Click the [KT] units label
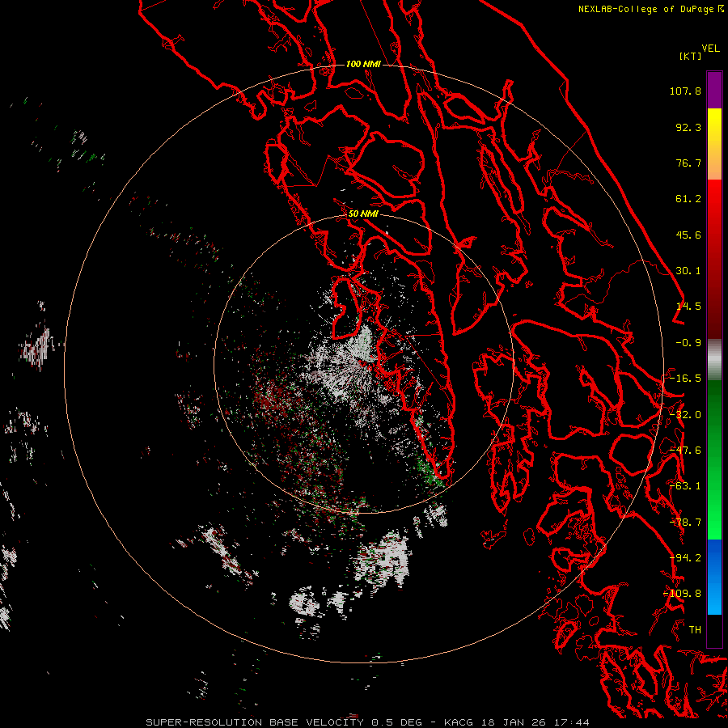The image size is (728, 728). click(x=691, y=56)
